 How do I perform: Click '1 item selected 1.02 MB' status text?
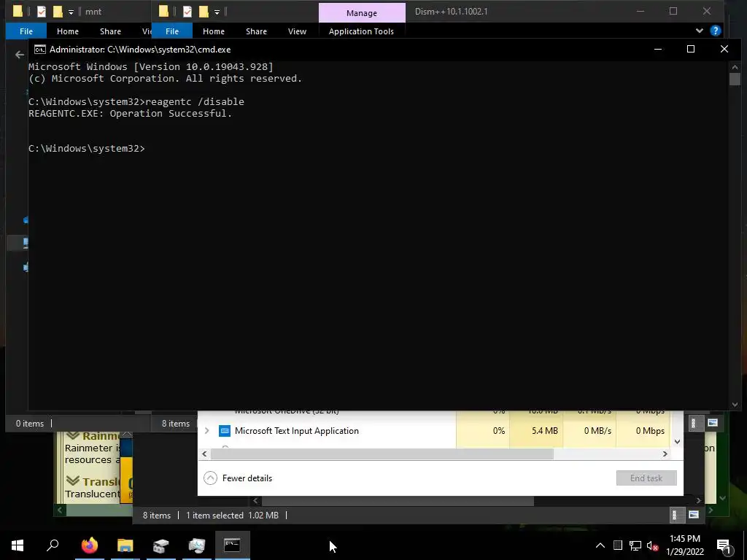(233, 516)
